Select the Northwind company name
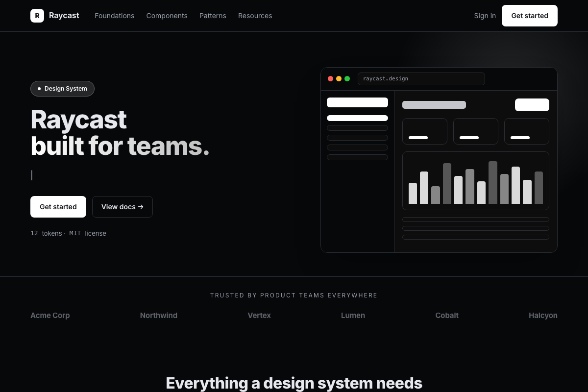 (159, 316)
